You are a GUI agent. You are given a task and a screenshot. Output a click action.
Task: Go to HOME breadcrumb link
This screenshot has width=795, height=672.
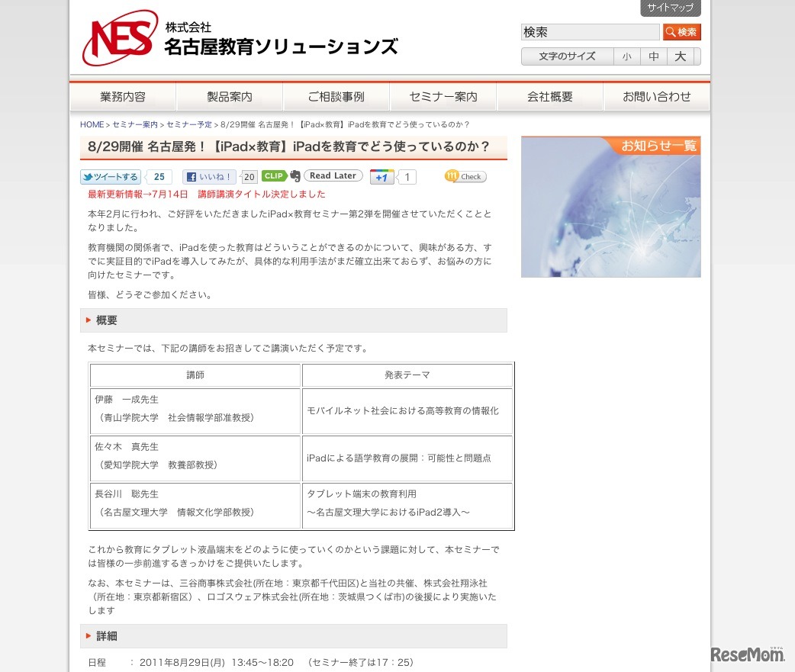[92, 124]
